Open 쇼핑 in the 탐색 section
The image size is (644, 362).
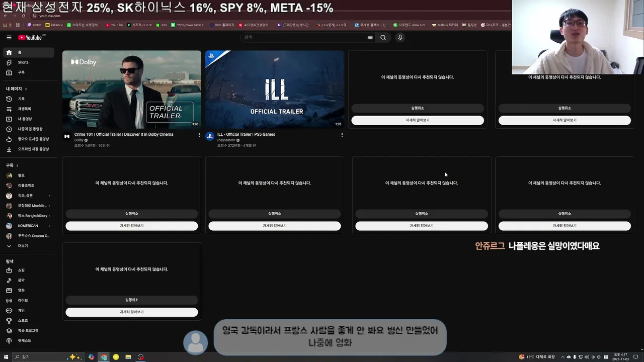coord(28,270)
